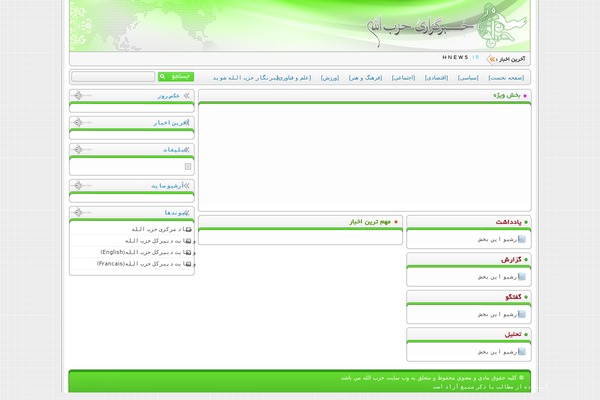Click the archive document icon in تحلیل box
Screen dimensions: 600x400
click(x=522, y=351)
